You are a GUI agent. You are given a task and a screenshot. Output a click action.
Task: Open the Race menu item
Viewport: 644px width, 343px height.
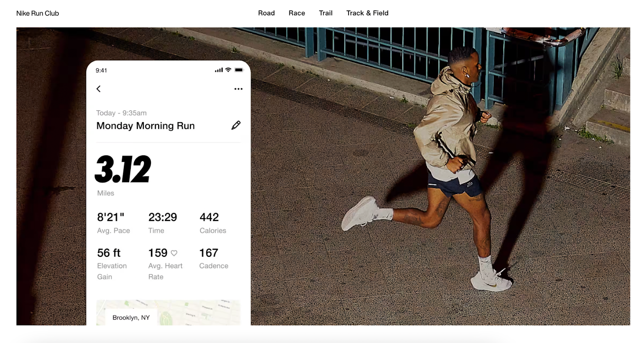point(297,13)
